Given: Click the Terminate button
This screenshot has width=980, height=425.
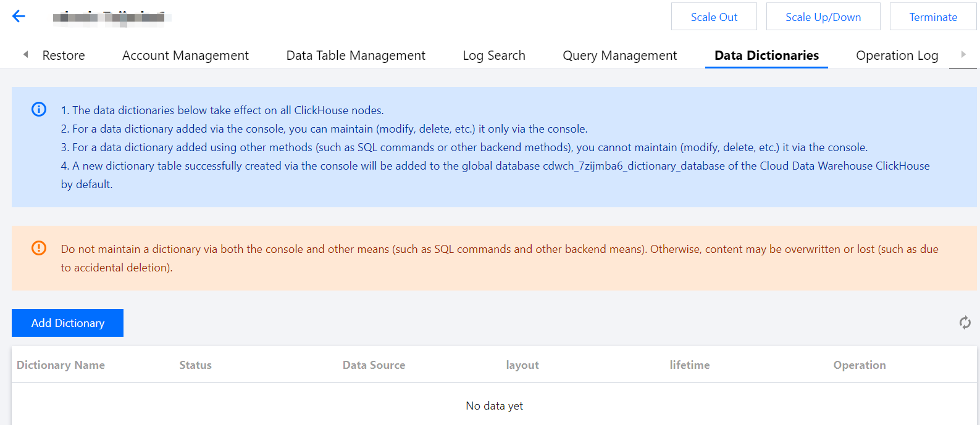Looking at the screenshot, I should (932, 17).
